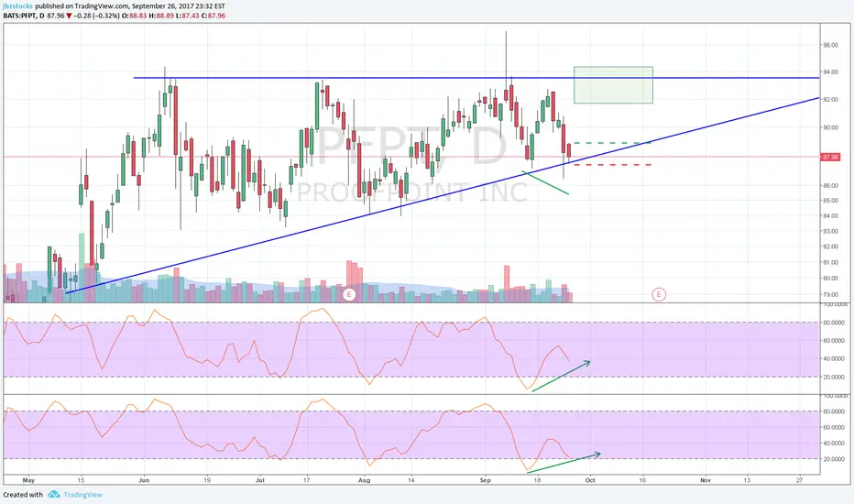Click the September 26, 2017 timestamp
Viewport: 854px width, 504px height.
tap(180, 6)
